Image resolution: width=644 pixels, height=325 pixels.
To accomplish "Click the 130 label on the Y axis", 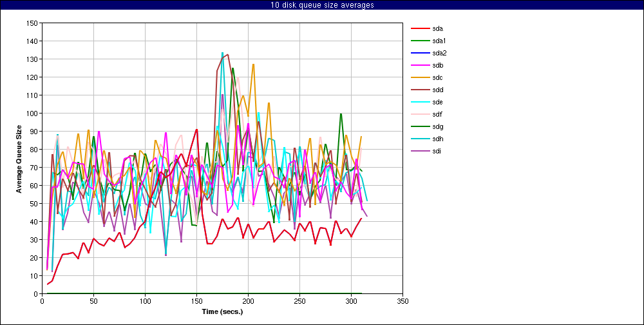I will tap(32, 59).
